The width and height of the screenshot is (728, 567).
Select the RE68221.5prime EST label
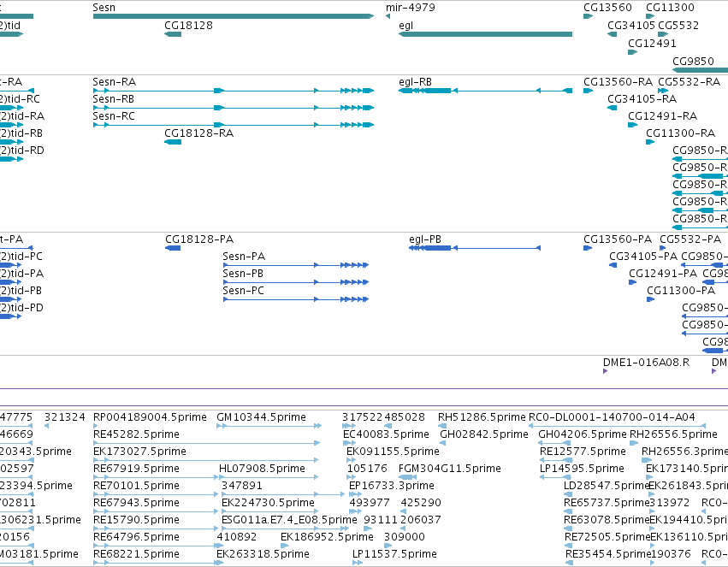point(137,554)
